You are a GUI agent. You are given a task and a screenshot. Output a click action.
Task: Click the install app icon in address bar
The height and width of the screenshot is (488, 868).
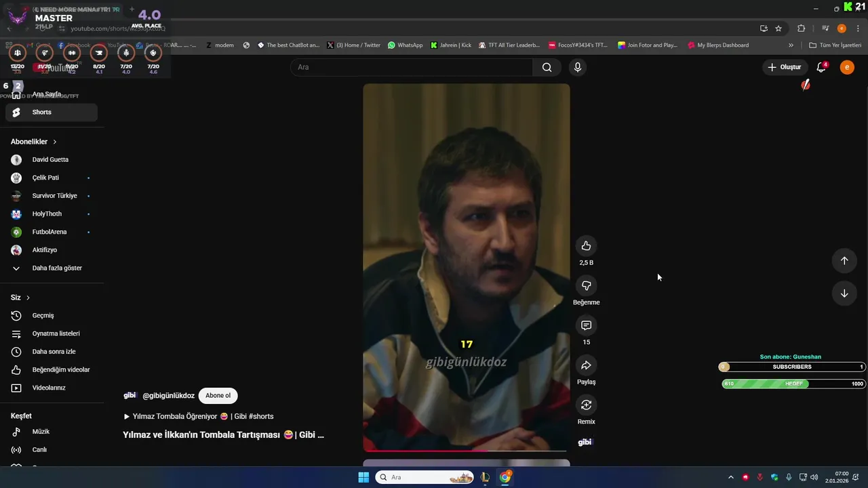pos(764,28)
